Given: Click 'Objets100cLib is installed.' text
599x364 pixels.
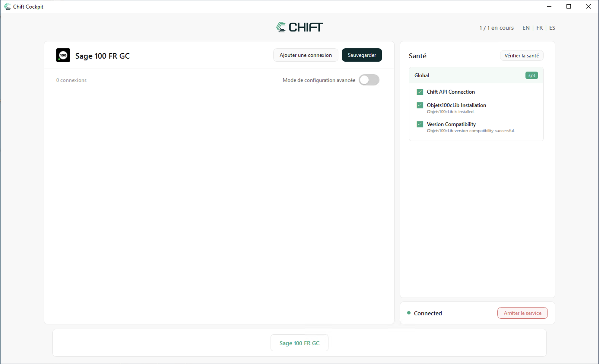Looking at the screenshot, I should (x=451, y=112).
